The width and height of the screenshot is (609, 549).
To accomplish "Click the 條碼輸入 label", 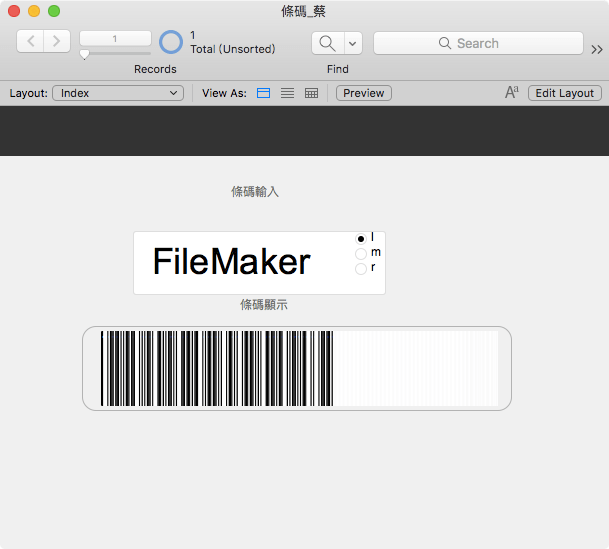I will 255,191.
